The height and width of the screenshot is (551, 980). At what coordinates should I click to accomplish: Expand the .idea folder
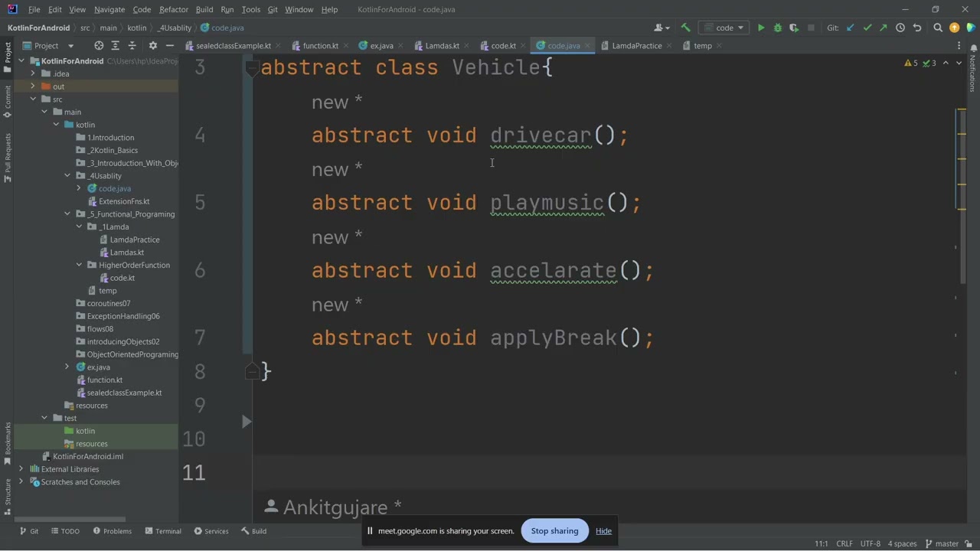coord(33,73)
